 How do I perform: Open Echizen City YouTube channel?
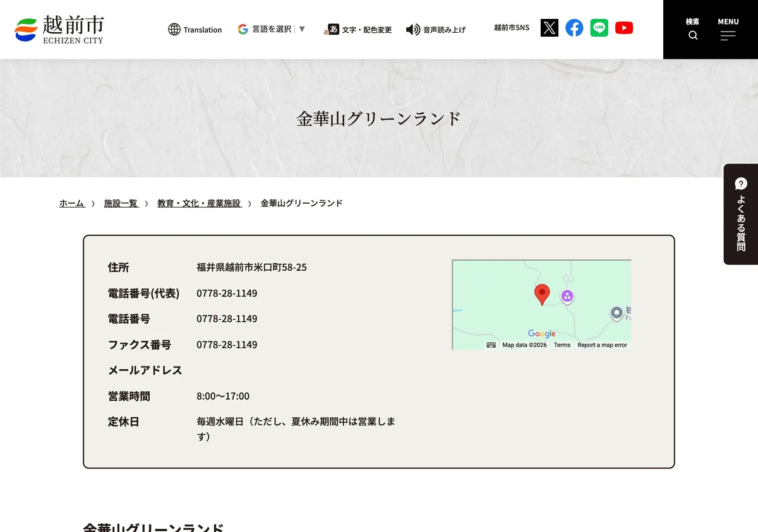tap(624, 28)
